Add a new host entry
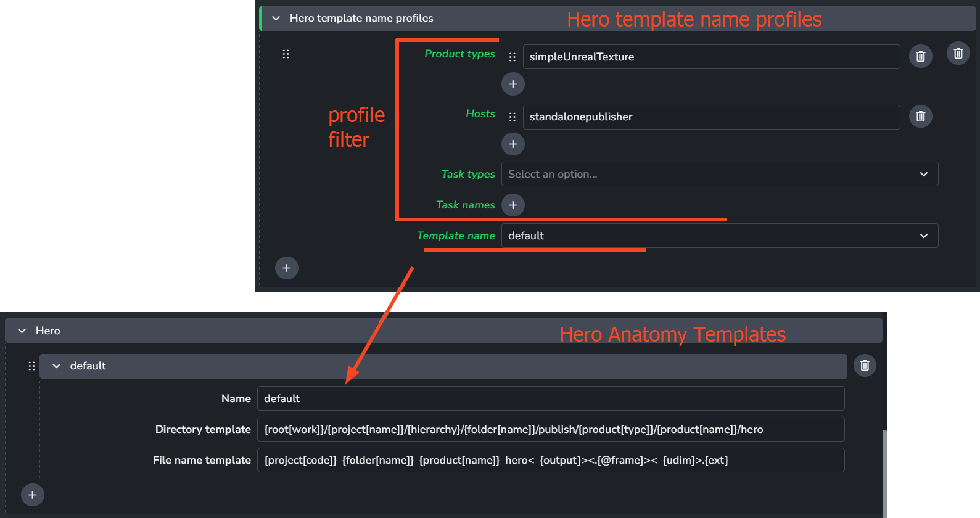This screenshot has width=980, height=518. click(x=513, y=144)
